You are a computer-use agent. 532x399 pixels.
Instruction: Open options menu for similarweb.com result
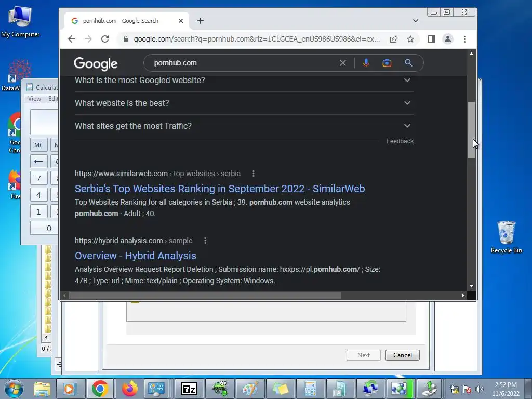(x=254, y=174)
